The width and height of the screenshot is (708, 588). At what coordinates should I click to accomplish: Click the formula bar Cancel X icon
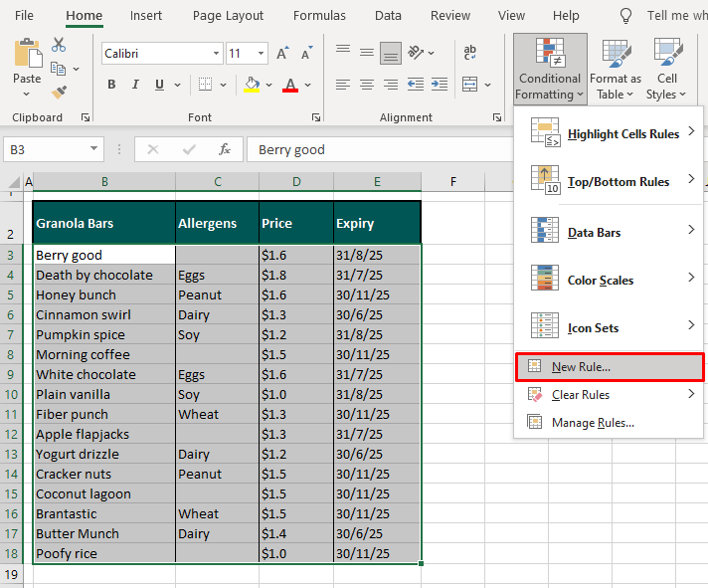click(153, 149)
